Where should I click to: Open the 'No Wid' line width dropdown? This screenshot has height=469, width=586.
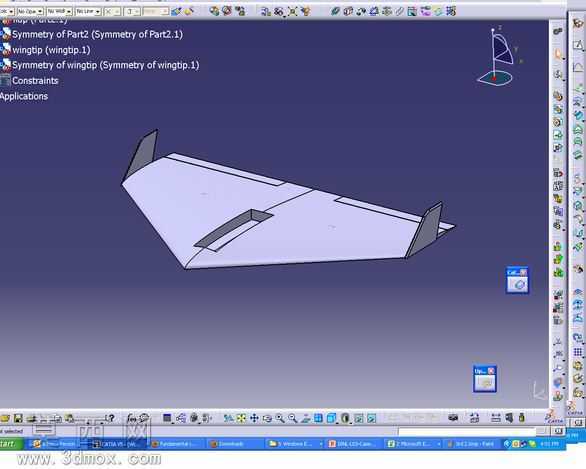[69, 12]
